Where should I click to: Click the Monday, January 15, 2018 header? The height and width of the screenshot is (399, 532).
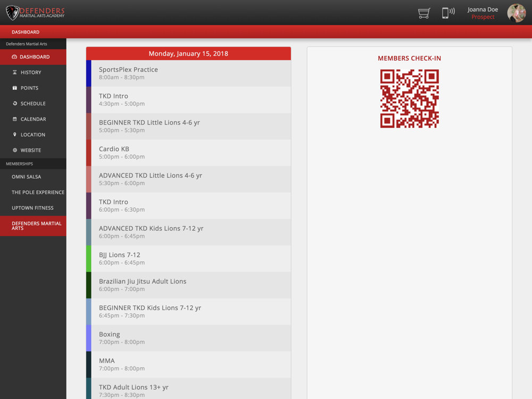[188, 54]
